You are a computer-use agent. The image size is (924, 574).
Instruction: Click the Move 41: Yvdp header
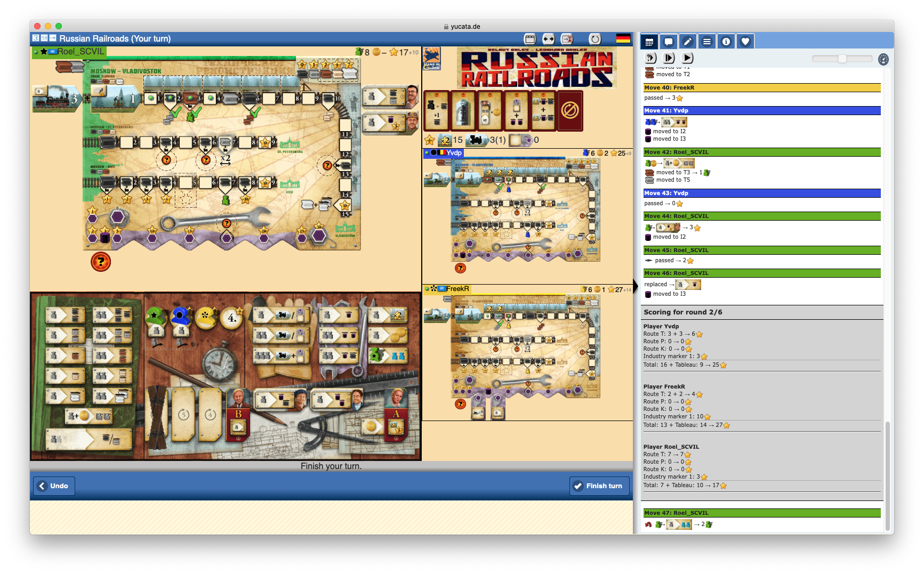[x=762, y=111]
